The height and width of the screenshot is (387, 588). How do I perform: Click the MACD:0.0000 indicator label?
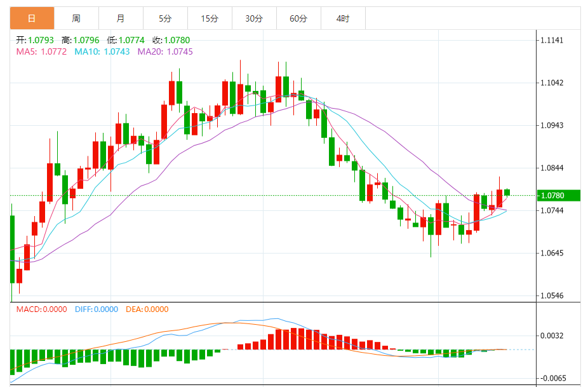[x=42, y=309]
